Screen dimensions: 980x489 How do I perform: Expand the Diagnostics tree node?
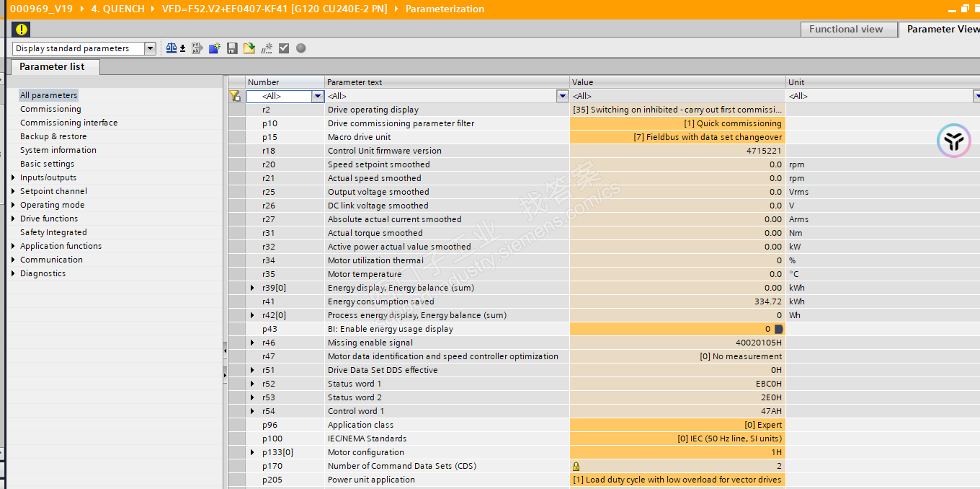coord(13,273)
